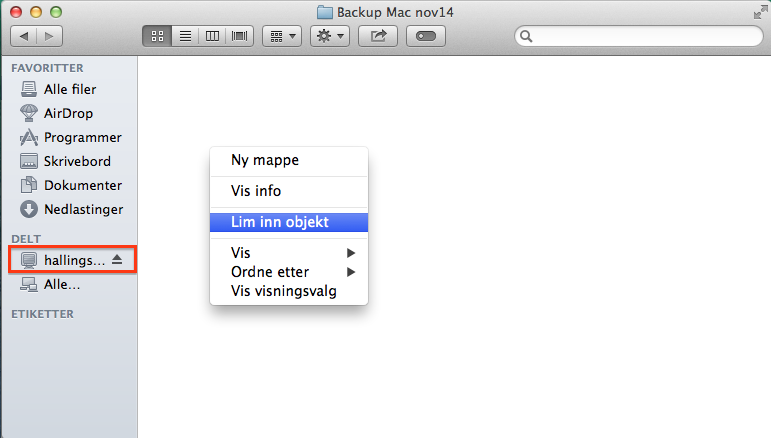Select Vis visningsvalg menu entry
This screenshot has height=438, width=771.
[x=284, y=291]
